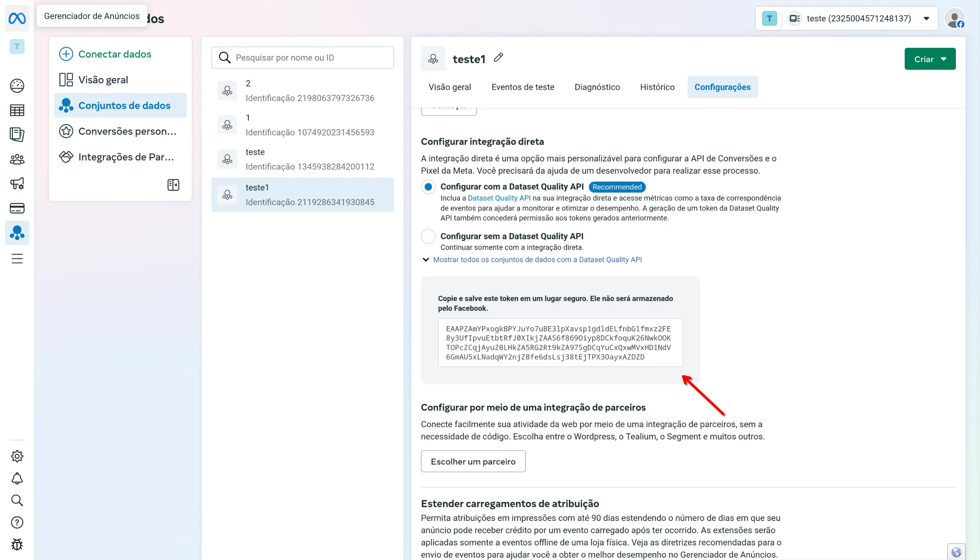This screenshot has width=980, height=560.
Task: Focus the Pesquisar por nome ou ID field
Action: pyautogui.click(x=303, y=57)
